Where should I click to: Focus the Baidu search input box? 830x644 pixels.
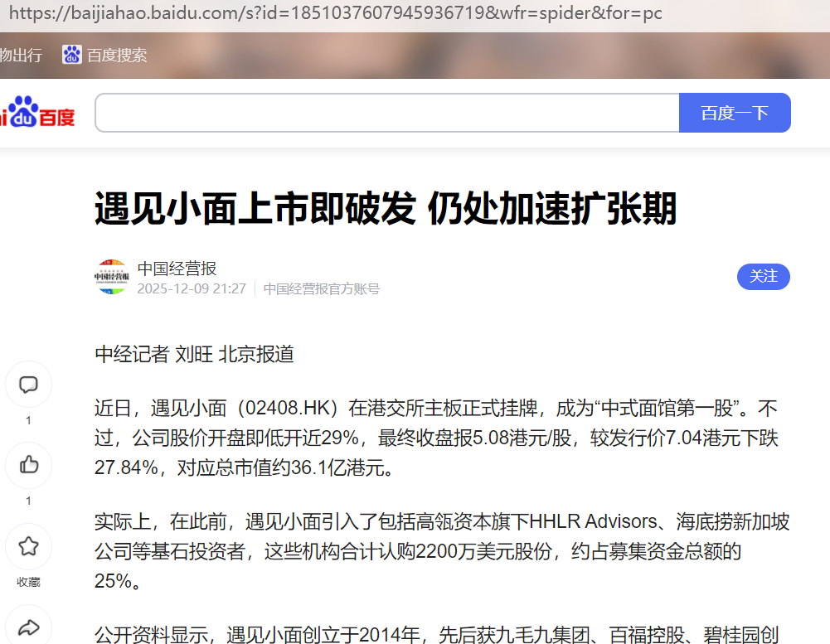(x=387, y=113)
